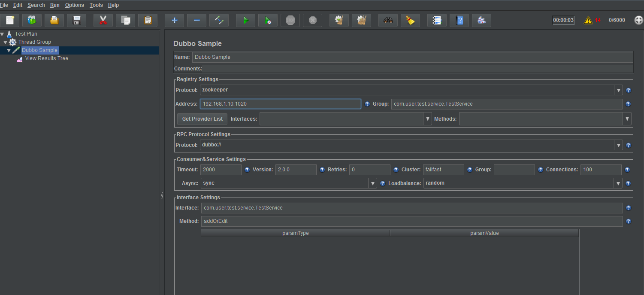This screenshot has width=644, height=295.
Task: Click the yellow warning triangle icon
Action: tap(588, 20)
